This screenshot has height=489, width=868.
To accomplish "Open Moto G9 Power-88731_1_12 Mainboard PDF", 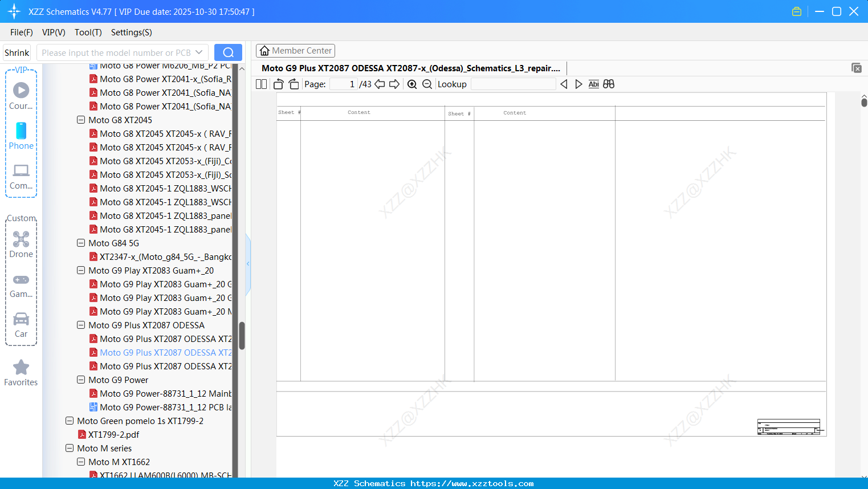I will (160, 394).
